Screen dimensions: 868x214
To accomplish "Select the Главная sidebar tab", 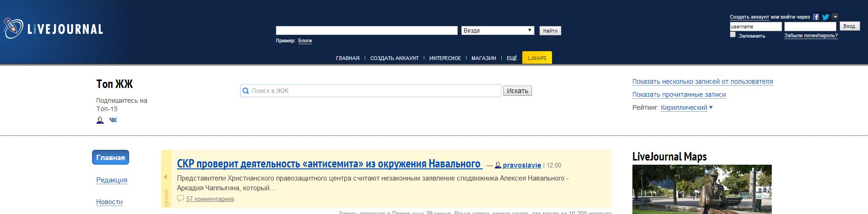I will (x=111, y=157).
